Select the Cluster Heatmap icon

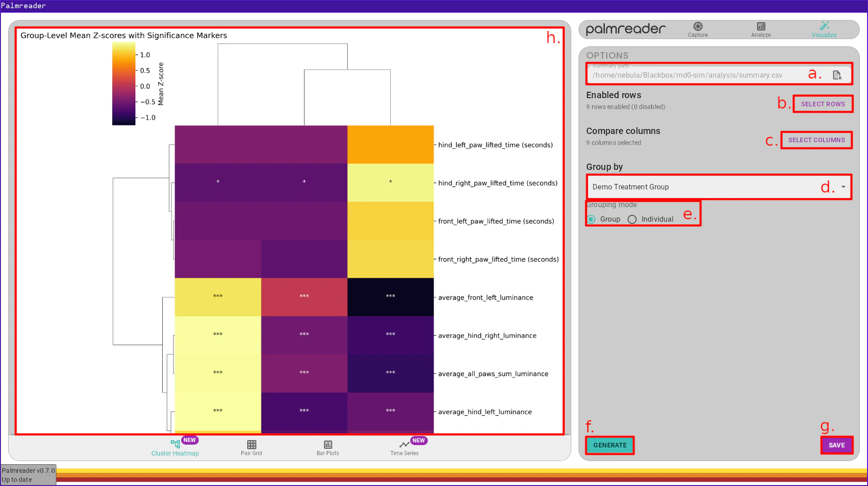point(175,444)
